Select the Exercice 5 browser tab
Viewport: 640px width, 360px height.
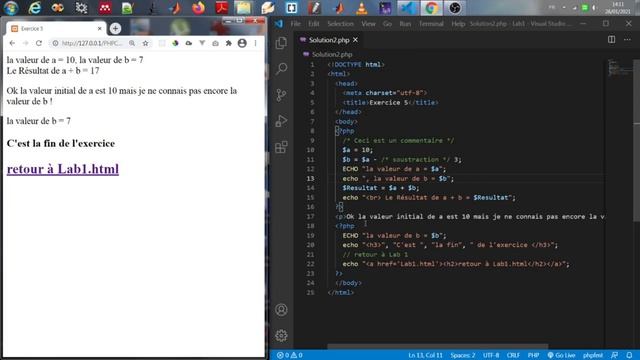click(56, 29)
